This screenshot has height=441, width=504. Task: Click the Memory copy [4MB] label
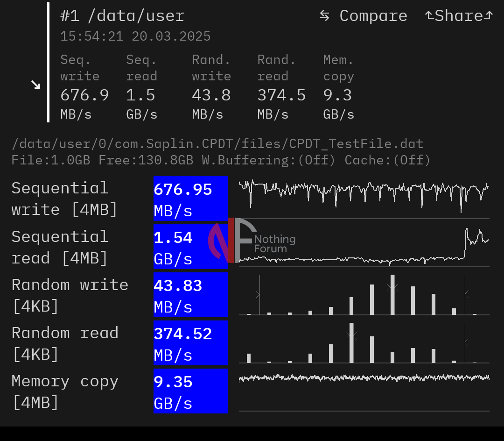pyautogui.click(x=65, y=391)
